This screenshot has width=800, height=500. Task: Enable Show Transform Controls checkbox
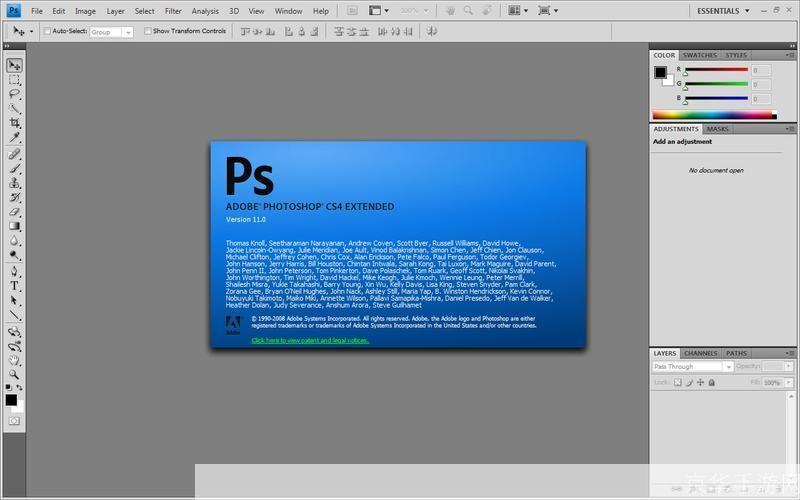147,31
